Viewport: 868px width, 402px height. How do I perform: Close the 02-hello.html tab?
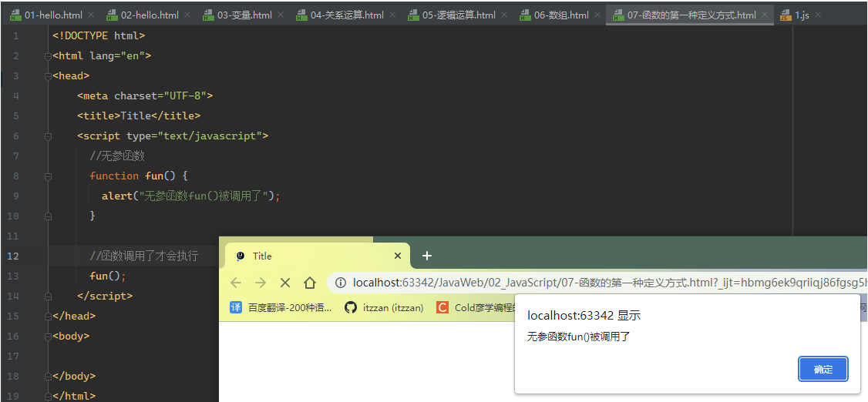point(187,15)
